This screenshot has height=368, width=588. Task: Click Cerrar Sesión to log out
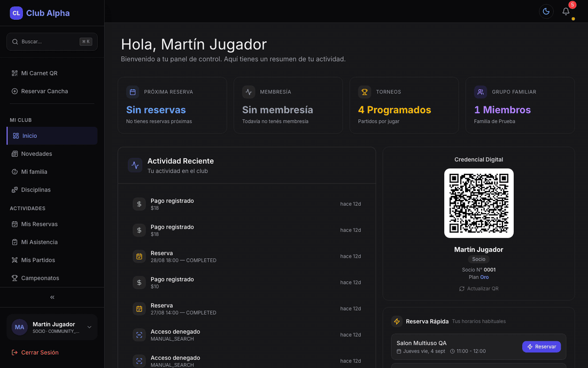(x=35, y=352)
